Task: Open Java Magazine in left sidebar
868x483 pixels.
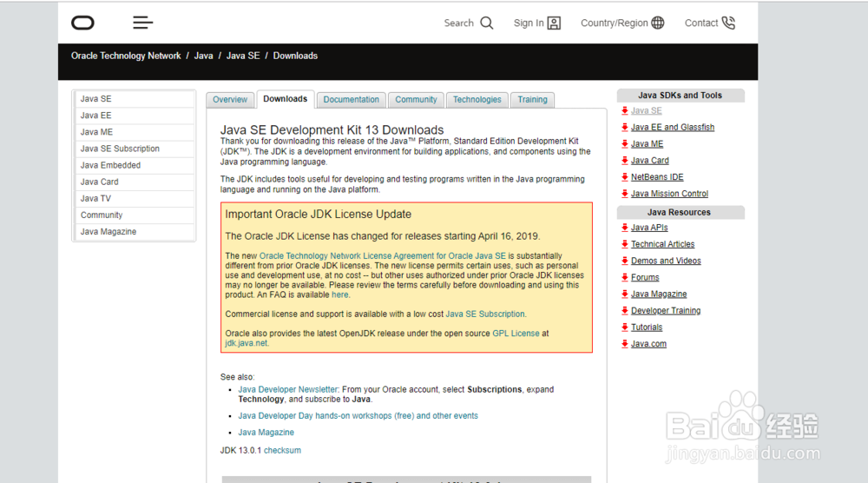Action: coord(134,232)
